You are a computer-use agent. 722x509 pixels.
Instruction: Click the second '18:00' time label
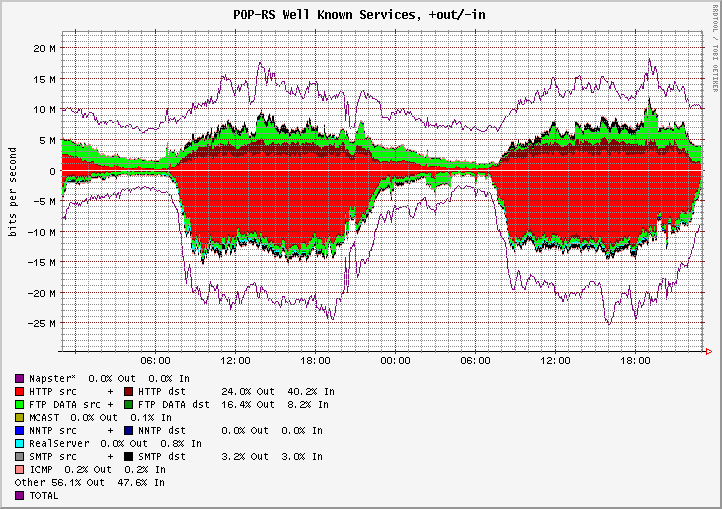point(635,360)
